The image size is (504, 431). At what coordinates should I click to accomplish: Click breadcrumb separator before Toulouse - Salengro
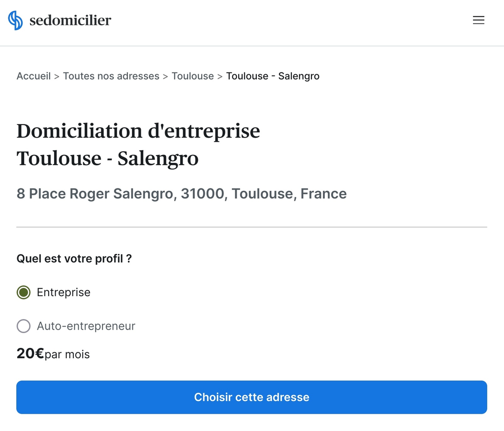click(x=220, y=76)
